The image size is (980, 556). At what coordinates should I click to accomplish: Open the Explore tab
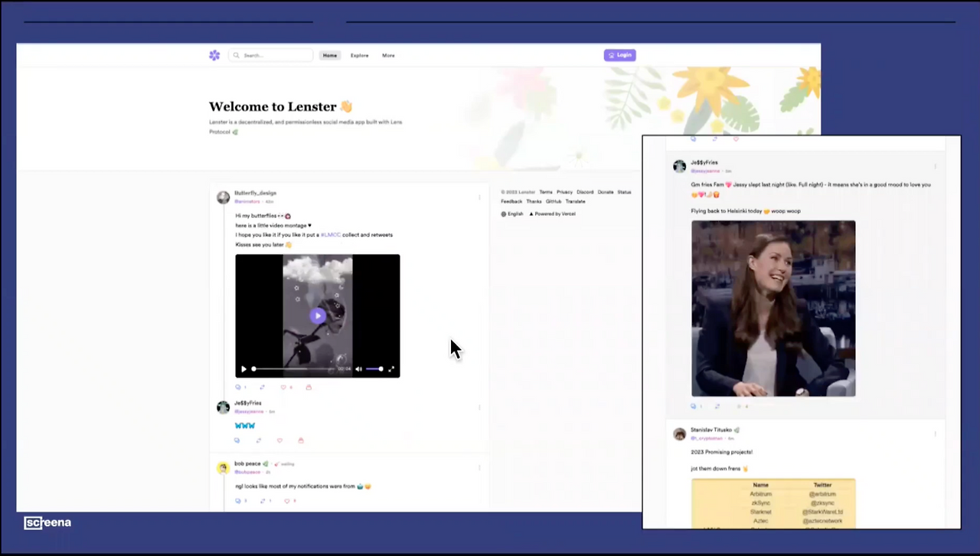click(x=360, y=55)
